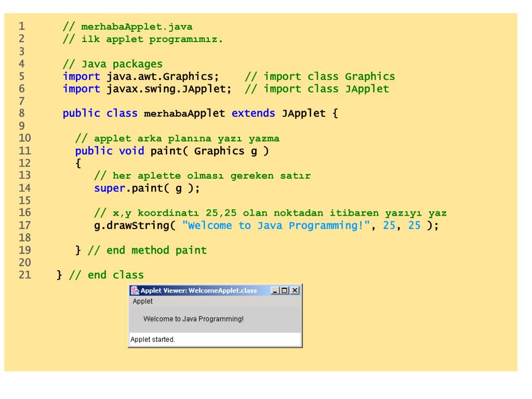Click the string literal "Welcome to Java Programming!" in code

[x=276, y=225]
